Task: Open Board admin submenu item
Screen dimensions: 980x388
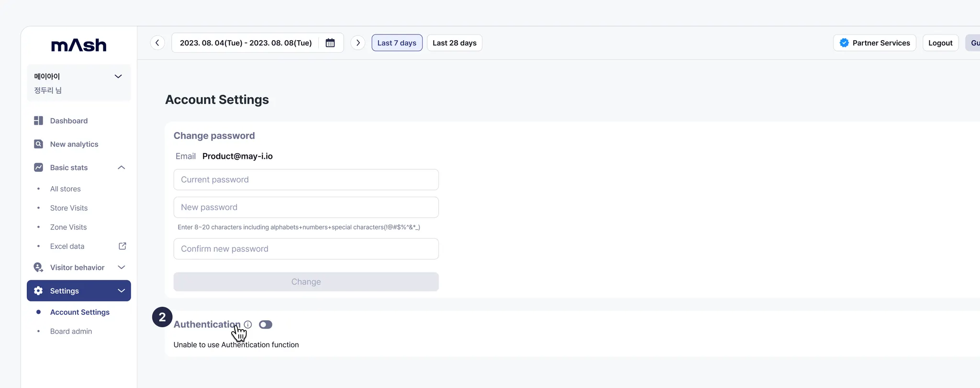Action: tap(71, 331)
